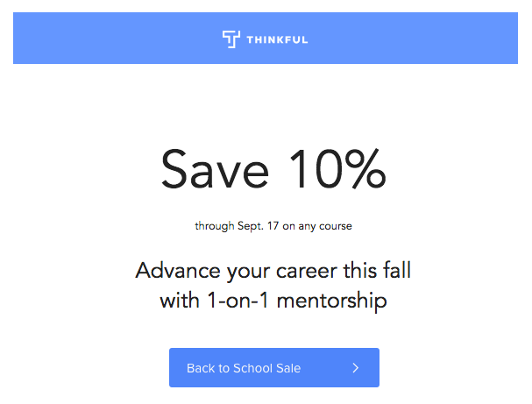Click the word "Advance" in the subheading

point(178,271)
